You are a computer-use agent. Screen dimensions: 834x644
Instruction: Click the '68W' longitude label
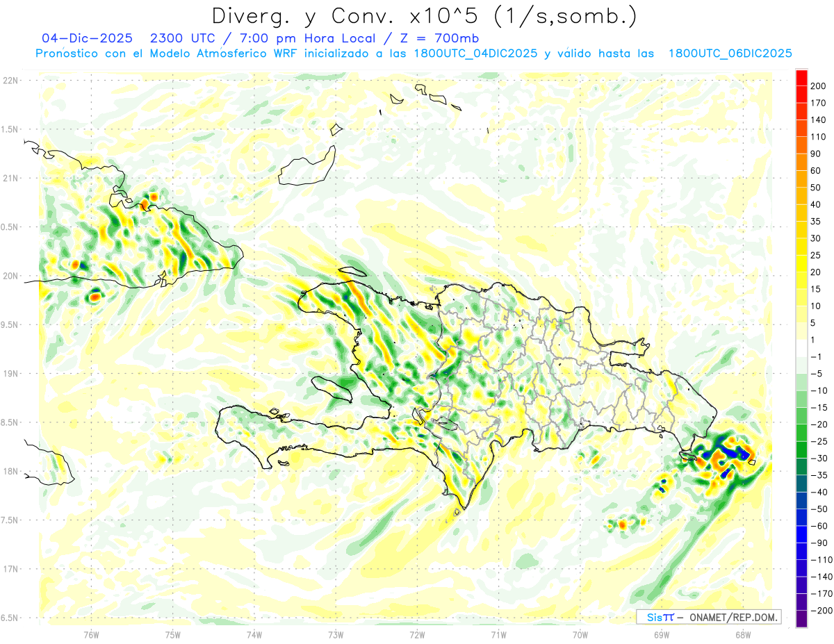click(743, 634)
